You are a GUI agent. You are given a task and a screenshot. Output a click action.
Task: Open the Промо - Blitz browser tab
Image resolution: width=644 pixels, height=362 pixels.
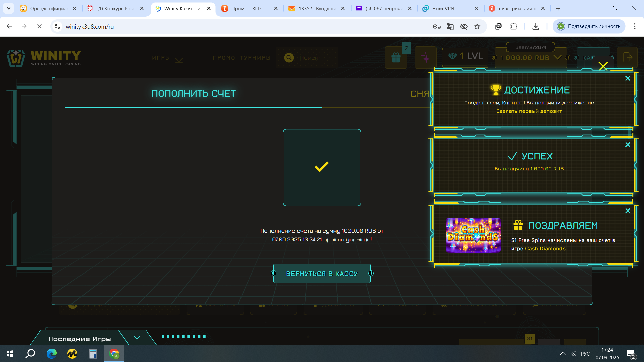tap(246, 8)
